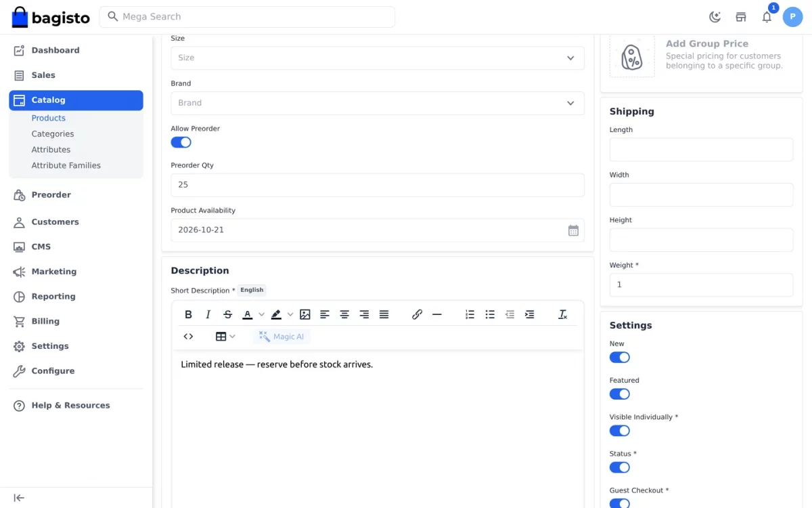Open the Categories submenu link

pos(53,134)
